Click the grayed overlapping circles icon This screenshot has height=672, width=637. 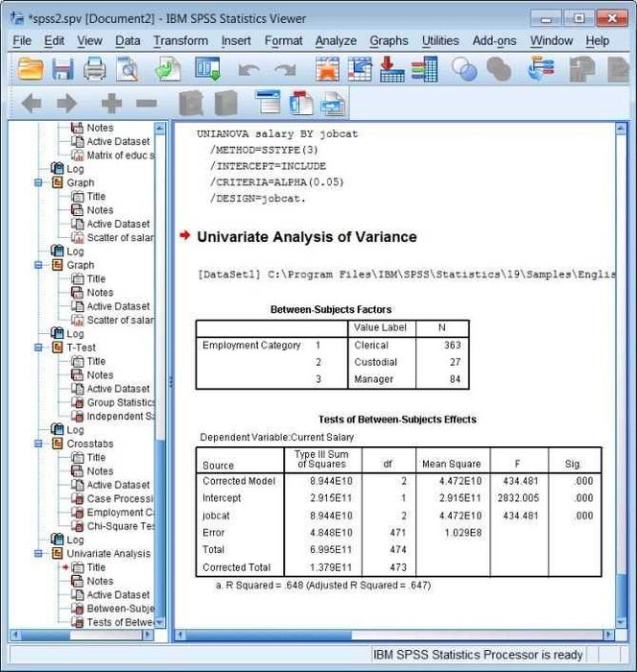(499, 68)
